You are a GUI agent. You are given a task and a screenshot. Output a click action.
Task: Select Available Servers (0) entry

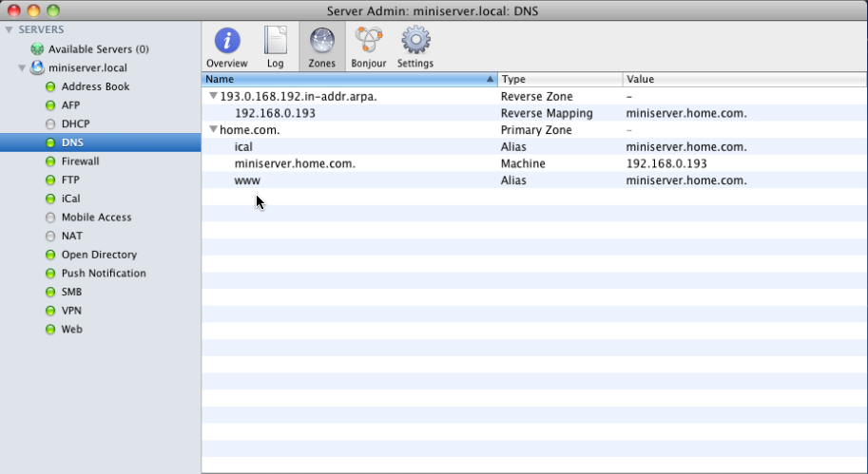coord(99,49)
